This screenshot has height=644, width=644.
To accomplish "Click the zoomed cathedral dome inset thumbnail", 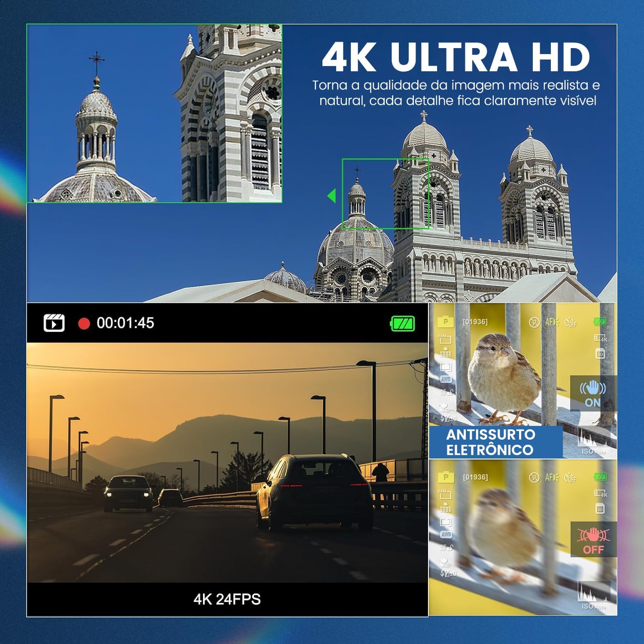I will point(155,113).
